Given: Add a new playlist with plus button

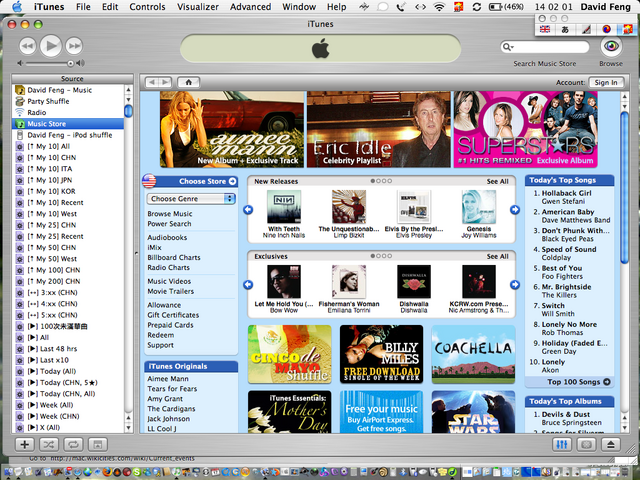Looking at the screenshot, I should click(x=24, y=444).
